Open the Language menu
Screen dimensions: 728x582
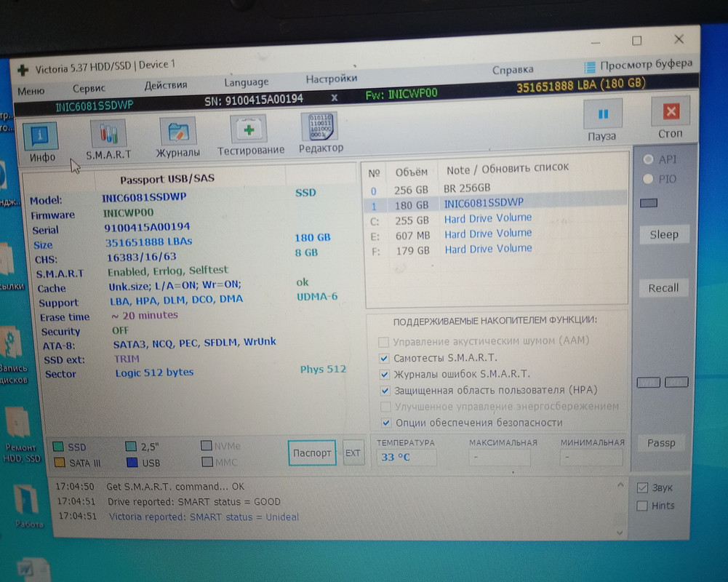tap(246, 82)
